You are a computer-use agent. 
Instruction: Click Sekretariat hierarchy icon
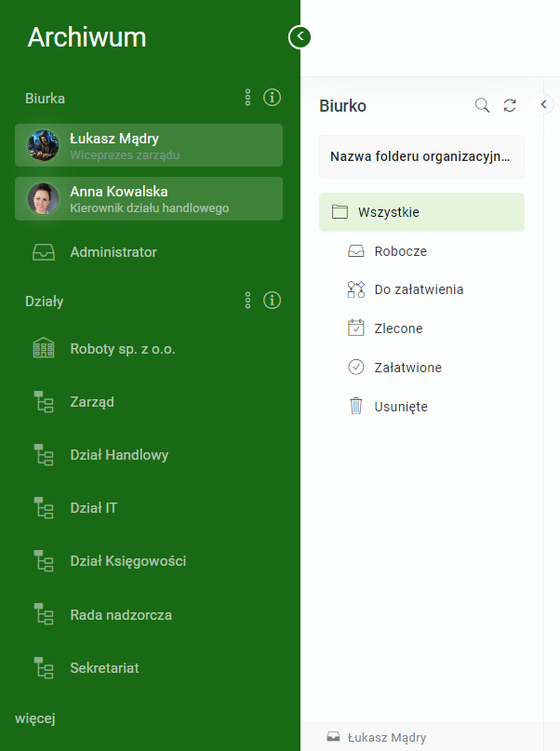pos(44,668)
